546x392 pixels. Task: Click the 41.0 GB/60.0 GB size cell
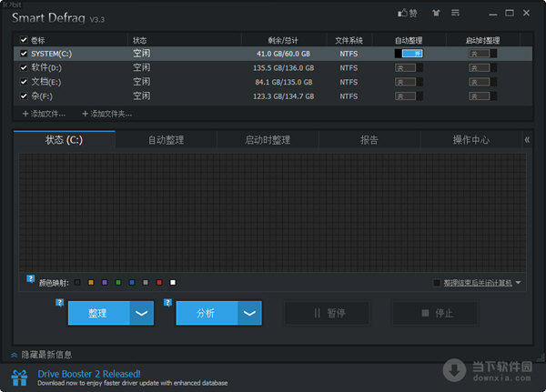(x=283, y=54)
